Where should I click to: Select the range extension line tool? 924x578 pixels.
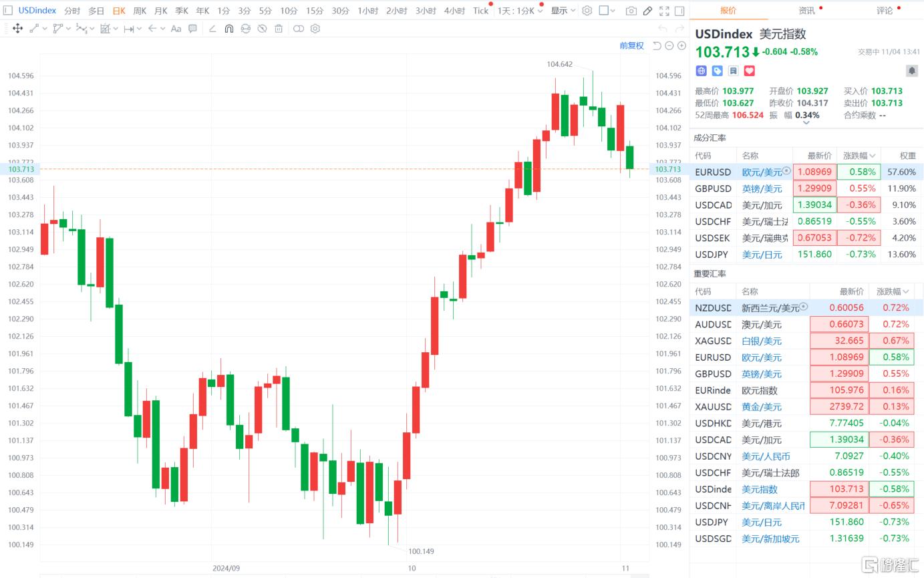pyautogui.click(x=129, y=29)
